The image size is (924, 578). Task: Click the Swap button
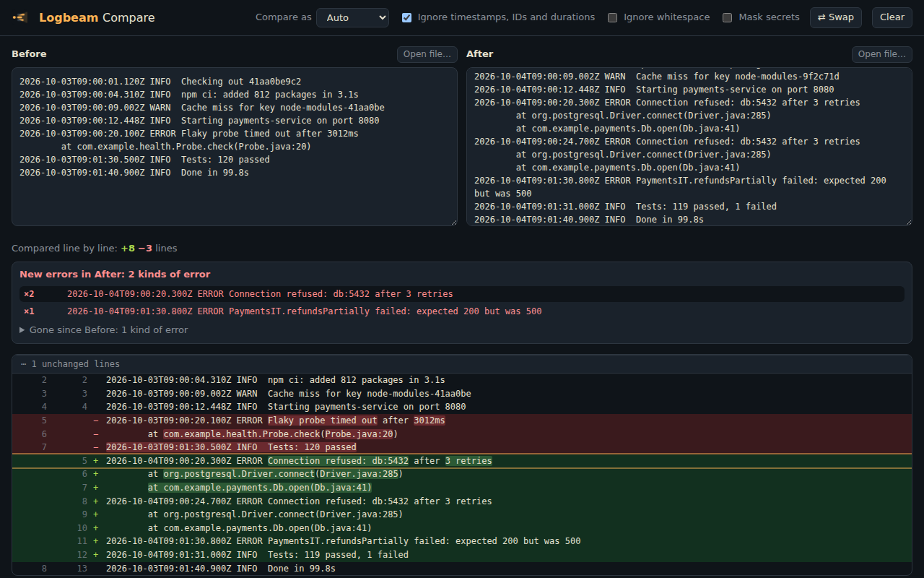click(836, 17)
